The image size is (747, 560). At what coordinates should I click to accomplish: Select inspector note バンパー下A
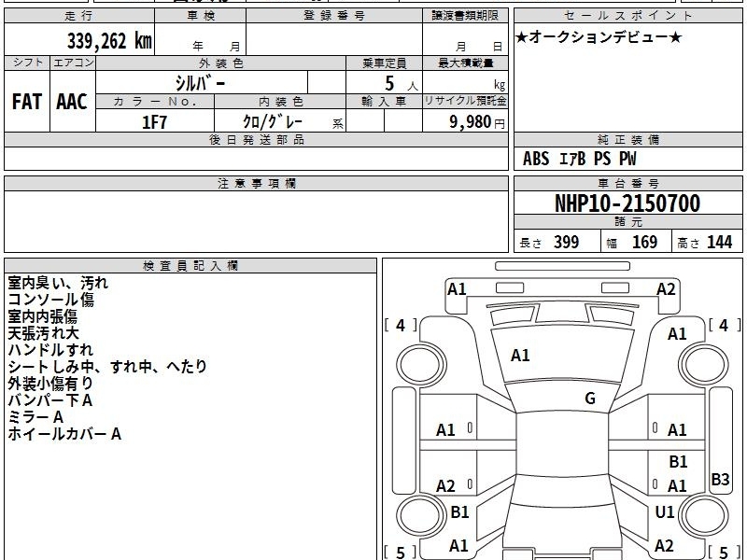pos(50,400)
